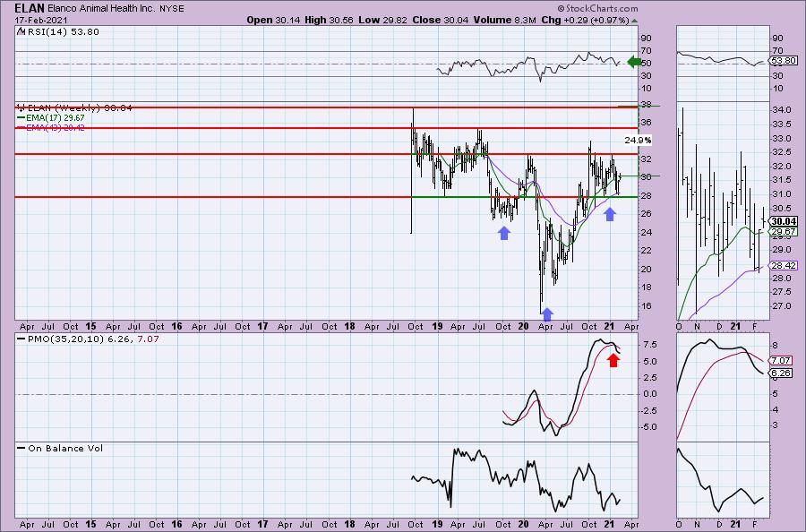Click the boxed 30.04 price tag in side panel

point(784,221)
